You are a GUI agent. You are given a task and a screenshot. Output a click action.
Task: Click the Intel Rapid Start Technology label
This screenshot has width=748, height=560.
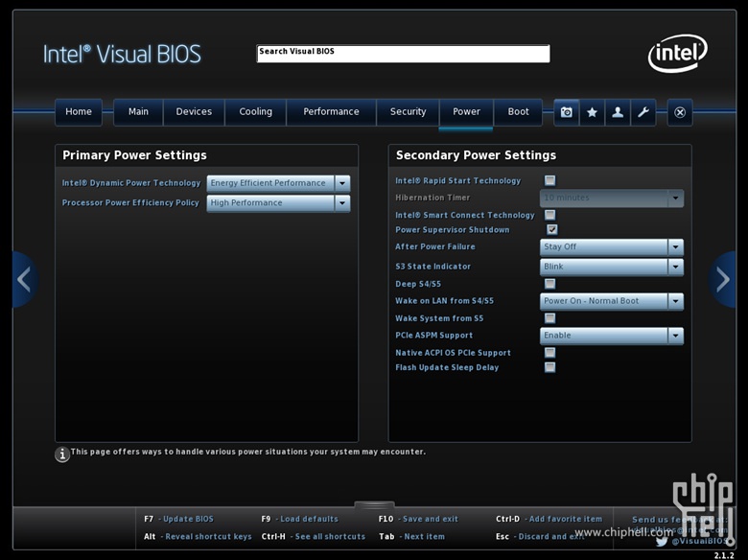(458, 181)
